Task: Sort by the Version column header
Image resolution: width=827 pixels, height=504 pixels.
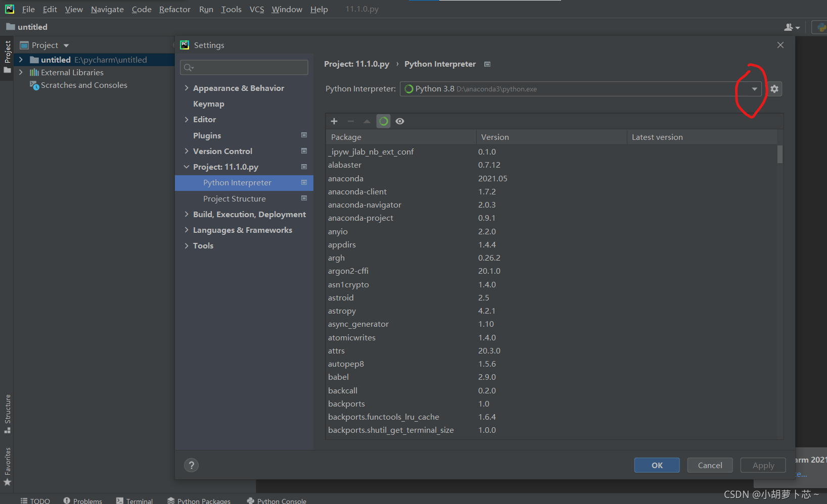Action: pos(552,137)
